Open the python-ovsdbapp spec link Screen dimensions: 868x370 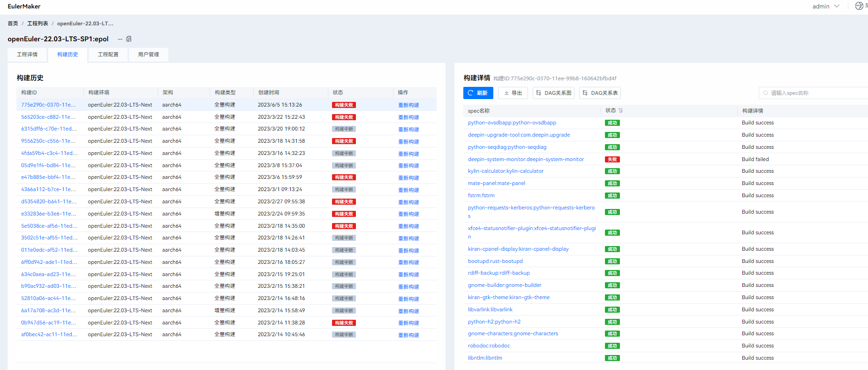tap(512, 123)
